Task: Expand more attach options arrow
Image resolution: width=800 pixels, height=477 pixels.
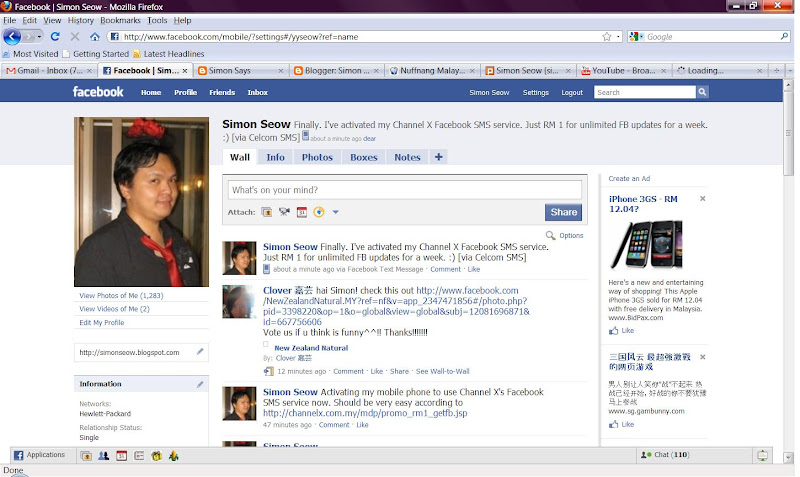Action: pyautogui.click(x=335, y=212)
